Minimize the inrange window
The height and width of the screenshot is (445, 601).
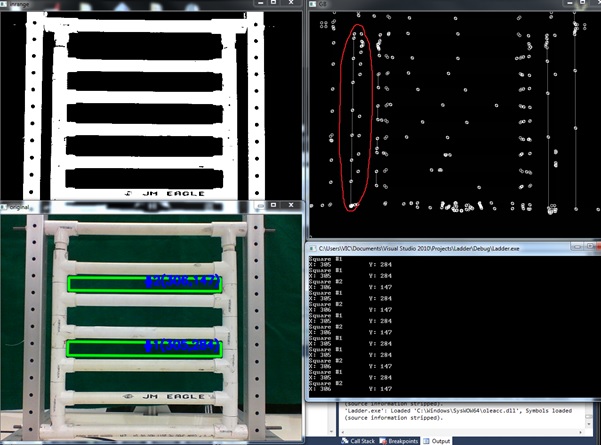pyautogui.click(x=261, y=3)
